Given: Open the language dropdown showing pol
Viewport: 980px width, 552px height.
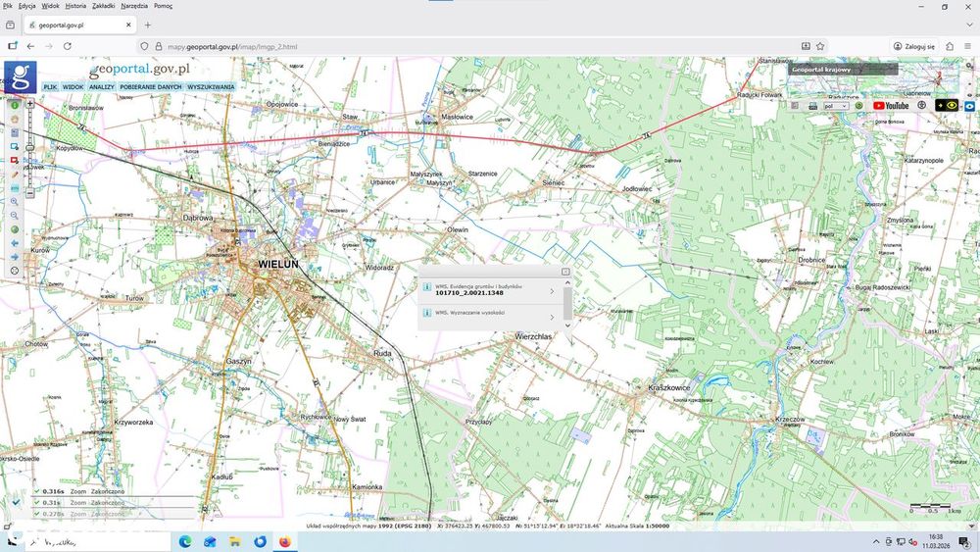Looking at the screenshot, I should coord(836,106).
